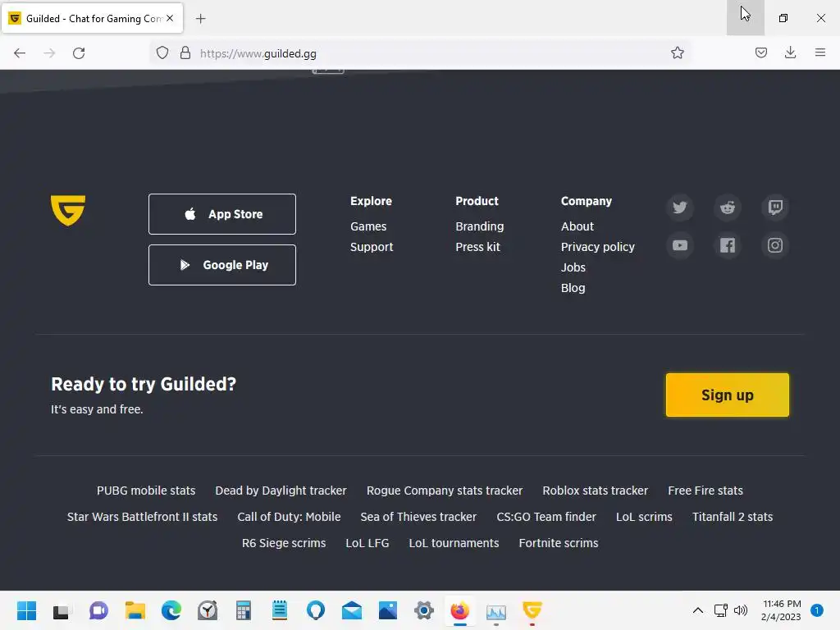Open volume control in system tray
The height and width of the screenshot is (630, 840).
coord(741,610)
